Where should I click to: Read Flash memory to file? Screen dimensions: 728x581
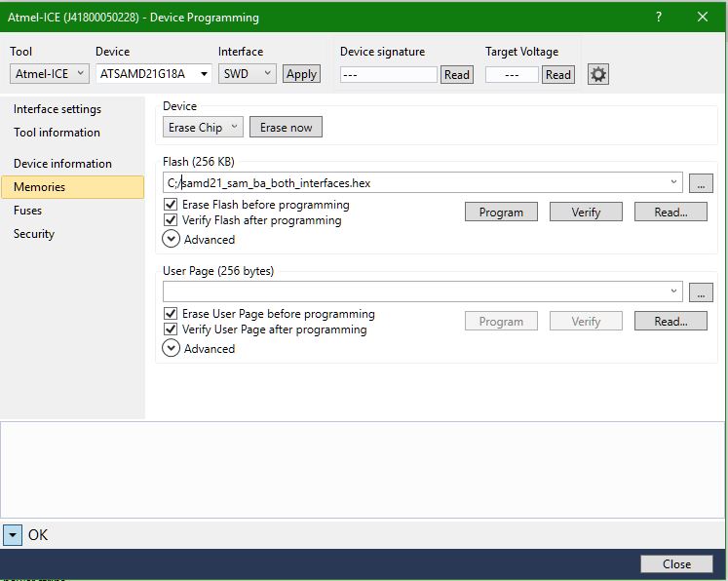[671, 213]
